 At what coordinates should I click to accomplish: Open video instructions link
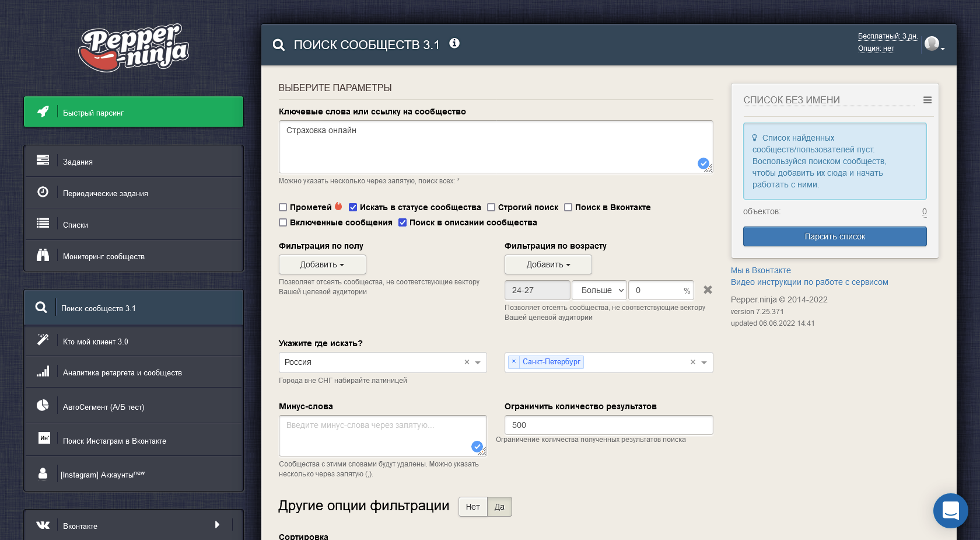(809, 282)
